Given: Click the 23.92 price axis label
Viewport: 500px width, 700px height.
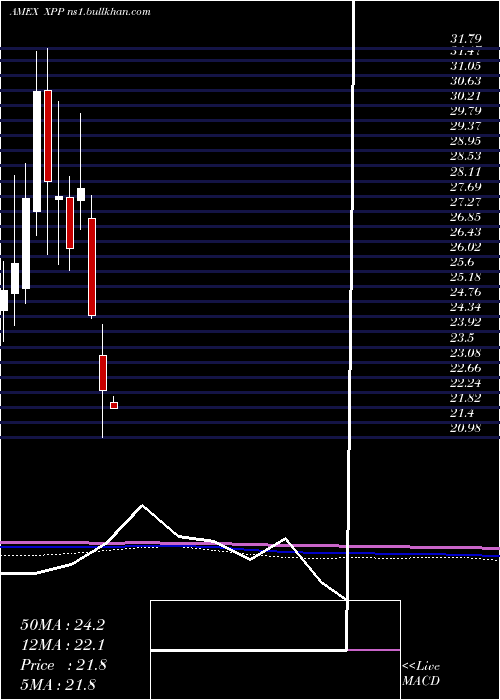Looking at the screenshot, I should [465, 323].
